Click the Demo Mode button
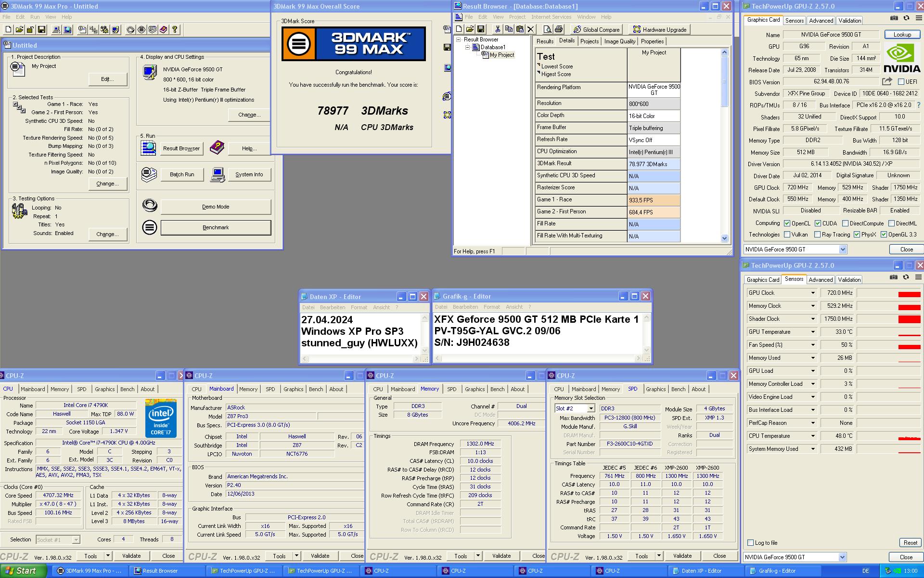 click(216, 207)
